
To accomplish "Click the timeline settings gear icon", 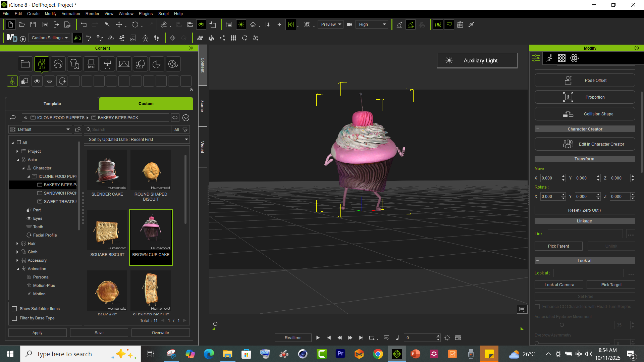I will (x=447, y=338).
